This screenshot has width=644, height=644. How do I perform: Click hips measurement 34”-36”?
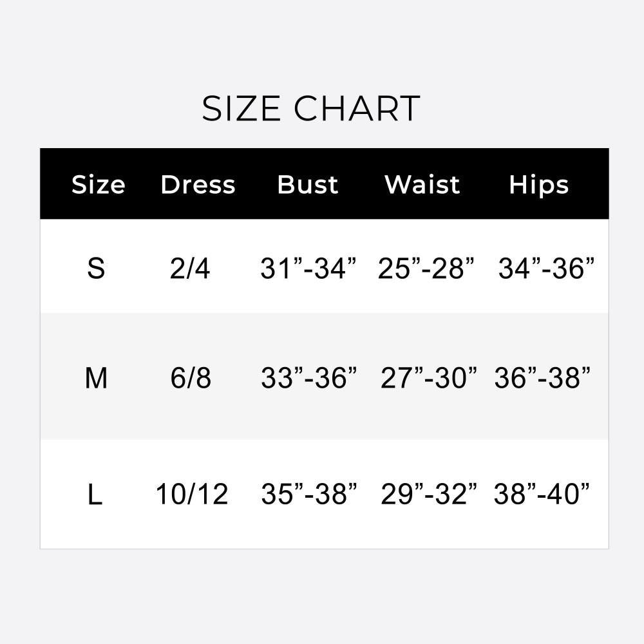[546, 269]
